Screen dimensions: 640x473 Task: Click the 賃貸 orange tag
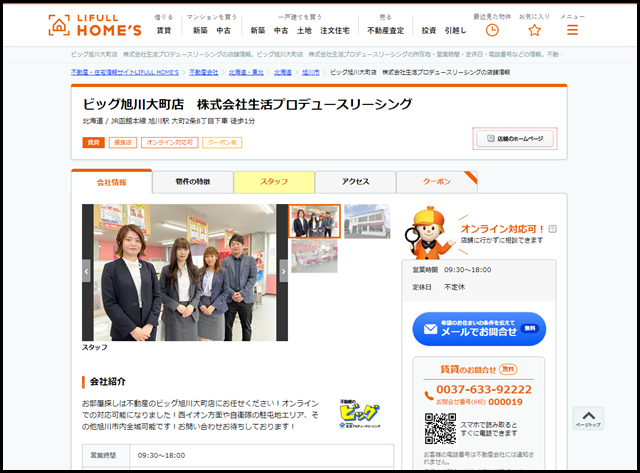(x=93, y=142)
